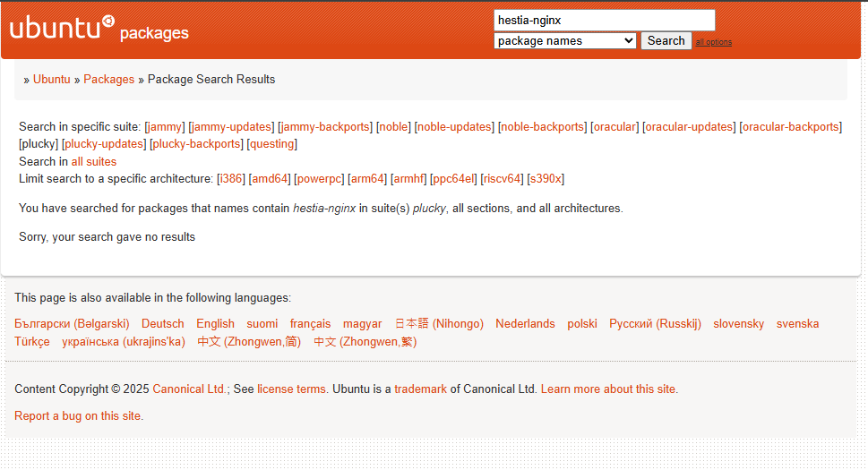Switch page language to suomi
This screenshot has height=470, width=868.
pyautogui.click(x=262, y=323)
